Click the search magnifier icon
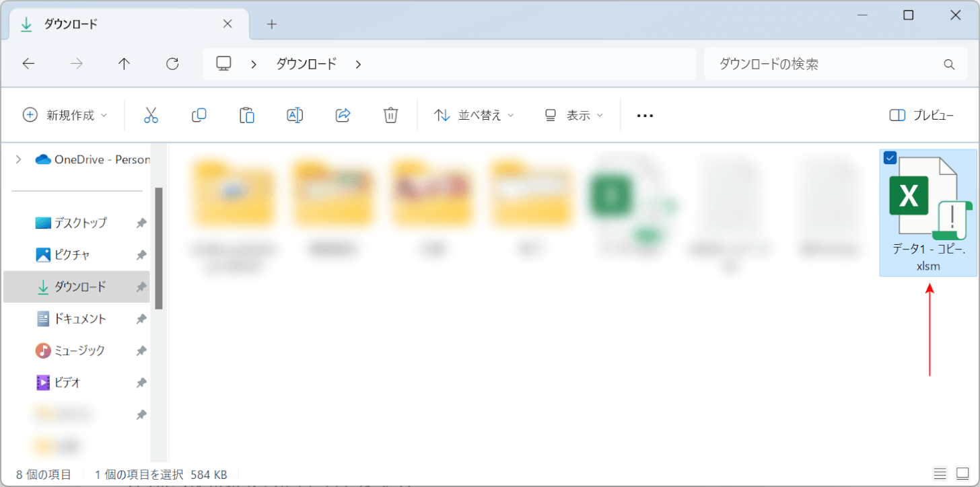The height and width of the screenshot is (487, 980). [949, 65]
